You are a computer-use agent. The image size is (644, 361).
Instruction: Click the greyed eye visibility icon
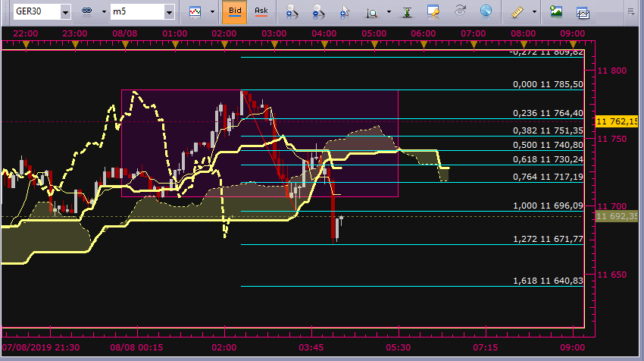click(x=460, y=11)
